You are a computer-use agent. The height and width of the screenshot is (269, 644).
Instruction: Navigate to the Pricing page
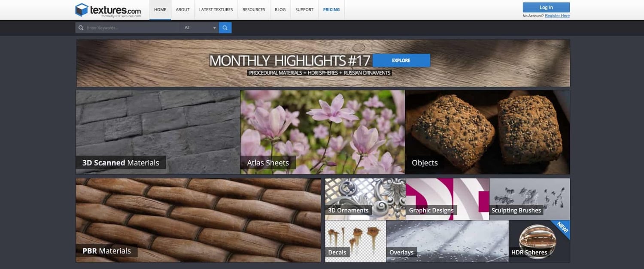(x=331, y=10)
